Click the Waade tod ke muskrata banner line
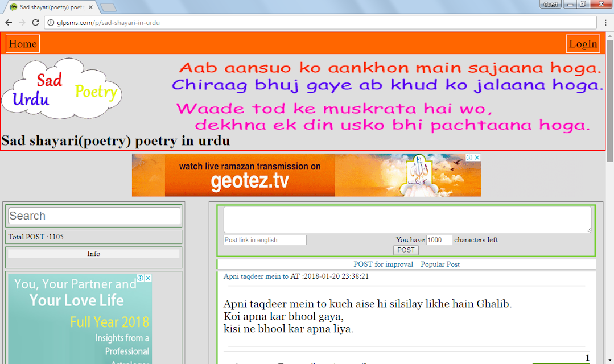Screen dimensions: 614x364 [334, 109]
